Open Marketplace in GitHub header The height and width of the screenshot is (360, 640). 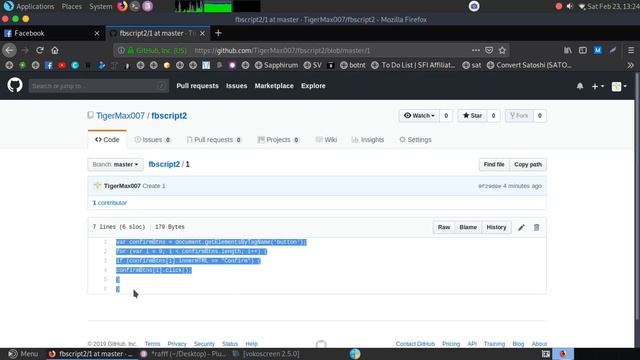point(274,86)
